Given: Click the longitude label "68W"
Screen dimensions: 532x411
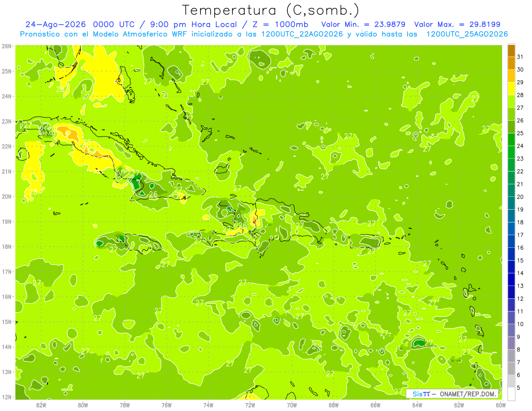Looking at the screenshot, I should [333, 405].
